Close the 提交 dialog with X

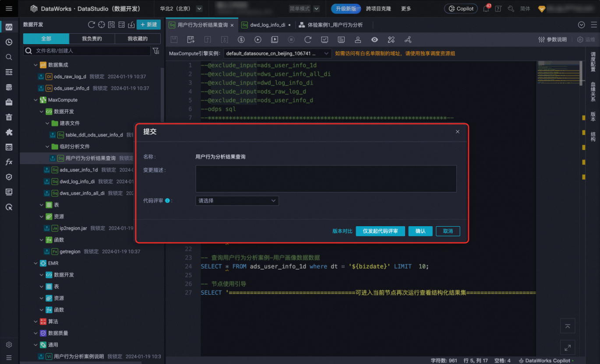458,132
